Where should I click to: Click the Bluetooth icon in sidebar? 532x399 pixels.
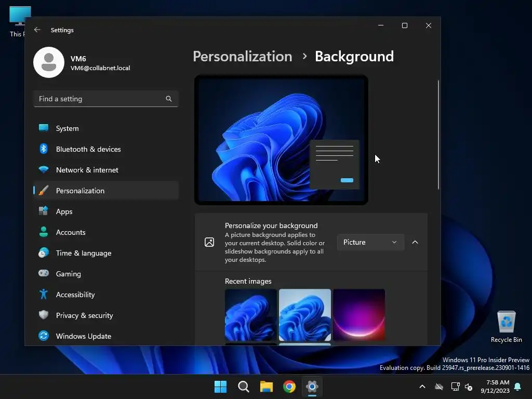[44, 149]
